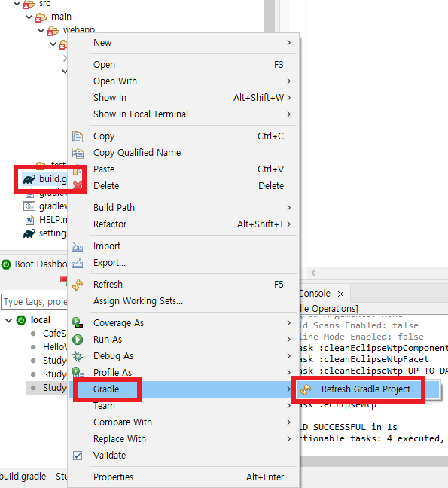Choose Delete from the context menu
Image resolution: width=448 pixels, height=488 pixels.
(x=184, y=186)
